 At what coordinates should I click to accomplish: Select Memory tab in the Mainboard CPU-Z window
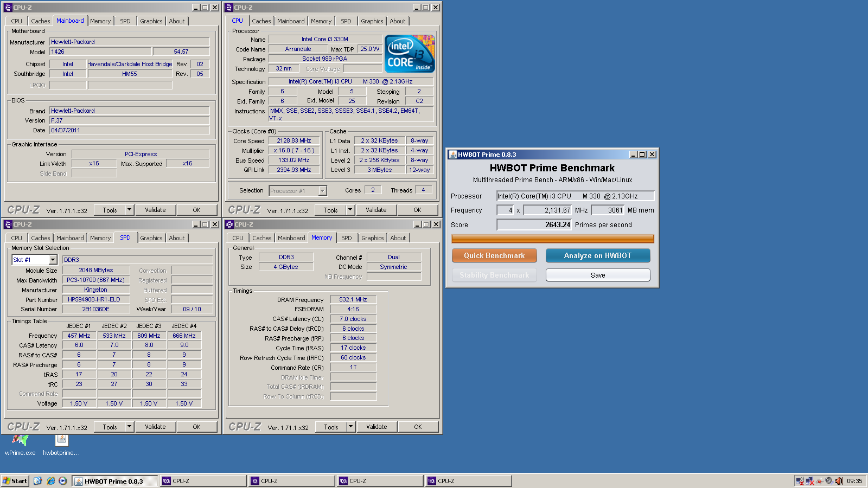click(x=100, y=21)
